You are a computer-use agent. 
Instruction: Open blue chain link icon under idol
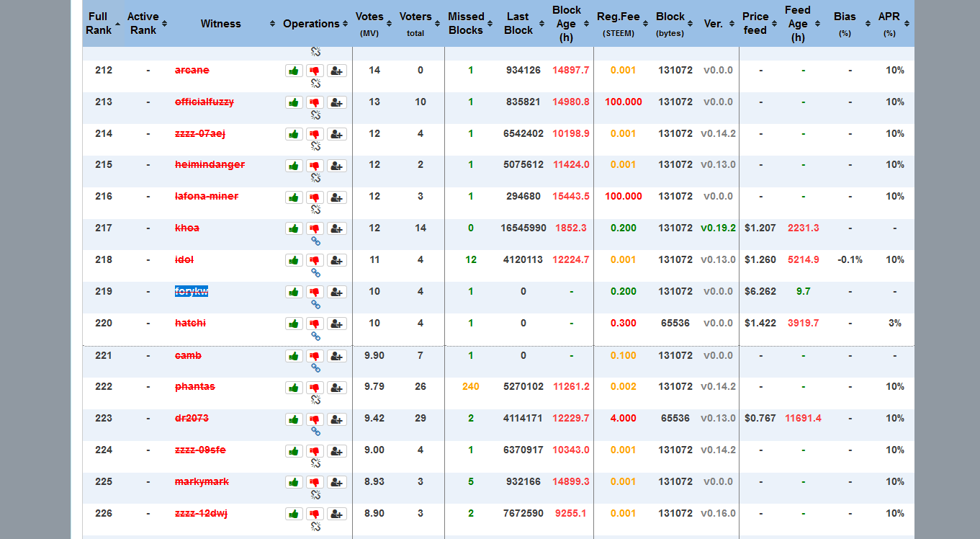[315, 273]
